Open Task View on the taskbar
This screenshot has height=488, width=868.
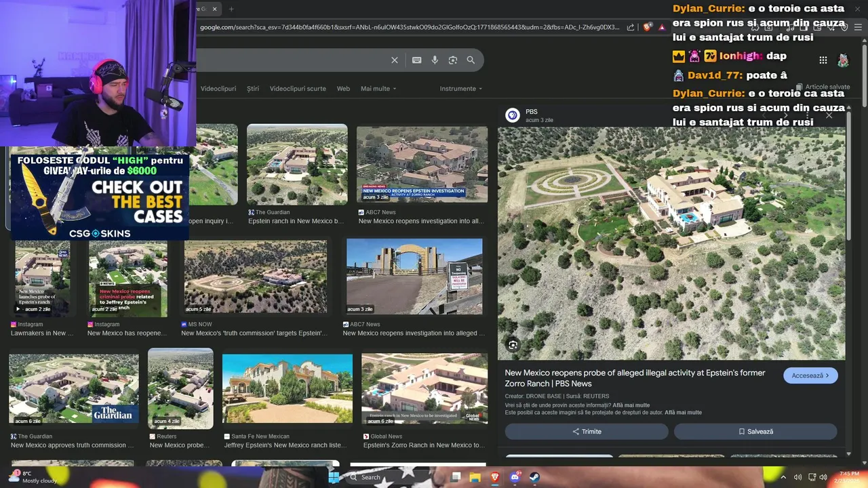tap(456, 477)
